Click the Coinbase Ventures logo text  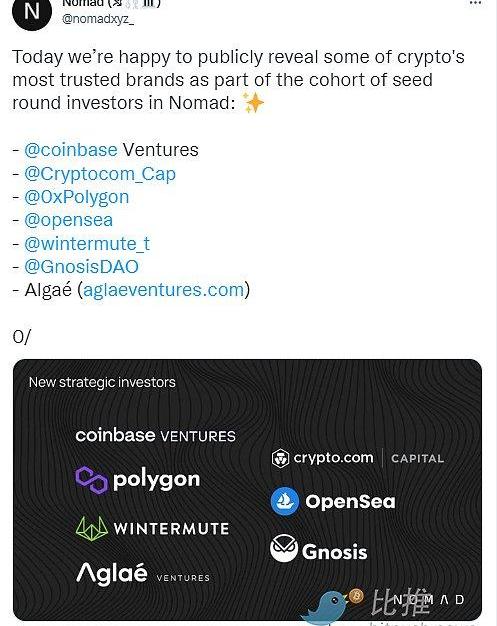click(156, 436)
